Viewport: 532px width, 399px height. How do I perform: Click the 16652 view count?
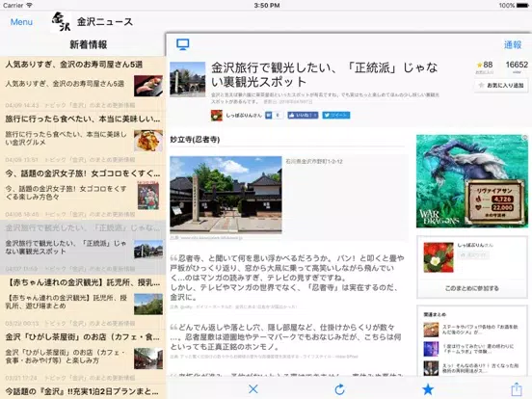pyautogui.click(x=517, y=65)
